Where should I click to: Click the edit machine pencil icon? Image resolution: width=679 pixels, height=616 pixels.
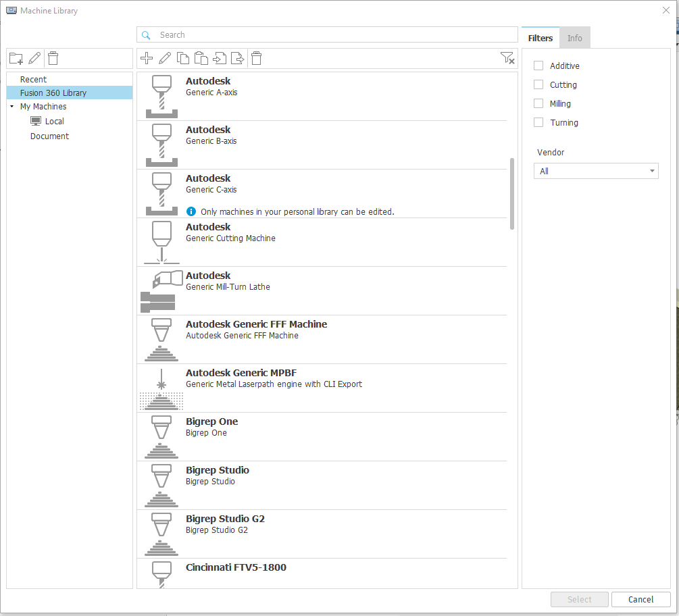pos(165,58)
